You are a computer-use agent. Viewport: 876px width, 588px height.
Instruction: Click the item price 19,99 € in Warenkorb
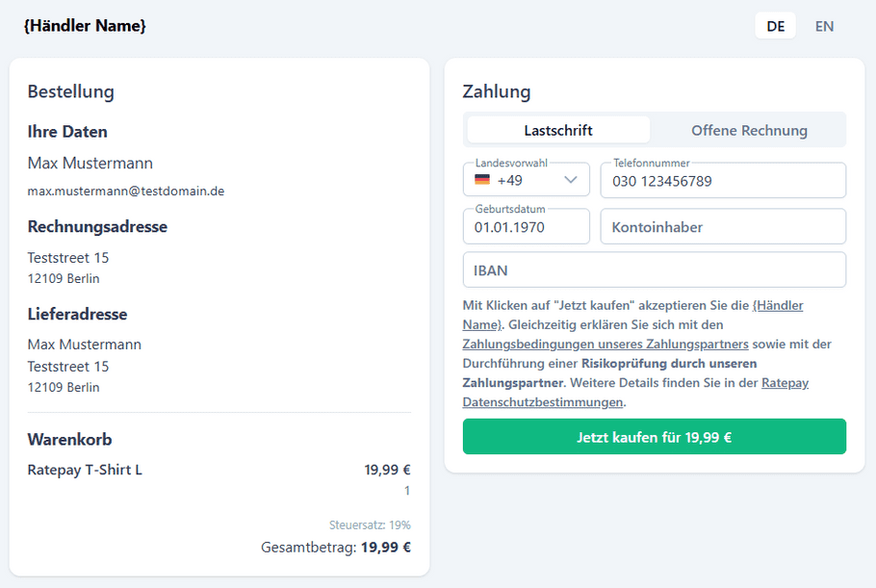tap(387, 471)
